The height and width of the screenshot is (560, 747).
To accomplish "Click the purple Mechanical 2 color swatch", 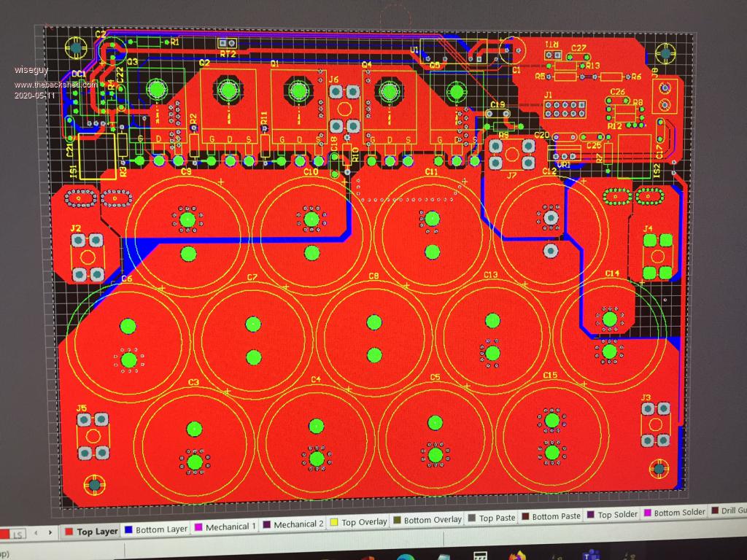I will tap(266, 525).
